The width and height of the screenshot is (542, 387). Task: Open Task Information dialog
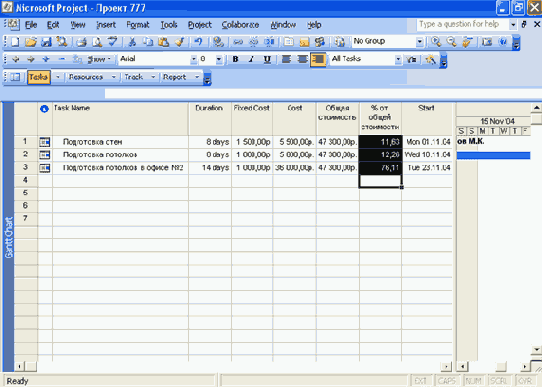coord(288,42)
